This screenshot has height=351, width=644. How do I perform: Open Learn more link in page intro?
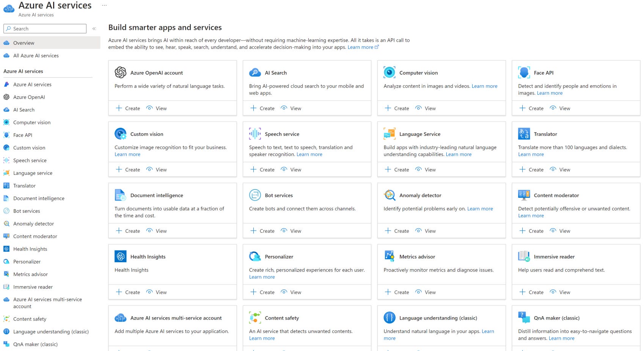(x=363, y=47)
